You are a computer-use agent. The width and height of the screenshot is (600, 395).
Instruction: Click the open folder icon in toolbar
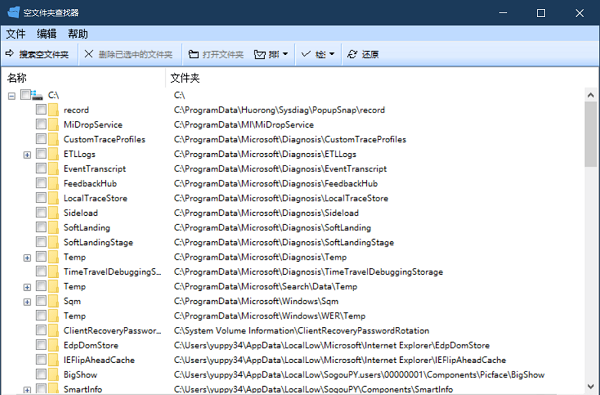pyautogui.click(x=194, y=54)
